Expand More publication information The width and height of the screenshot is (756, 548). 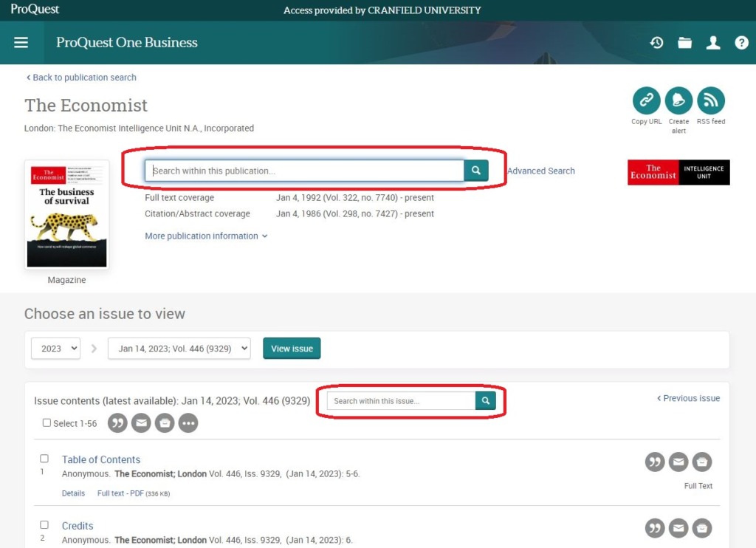(x=206, y=236)
